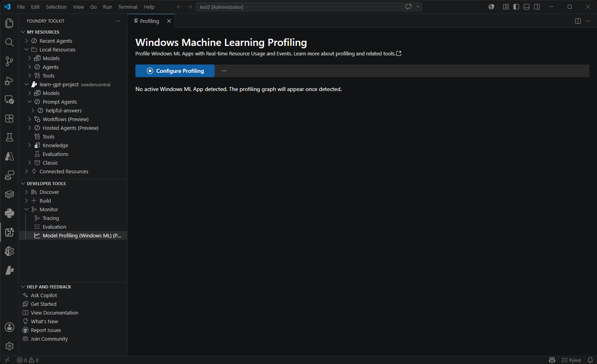Collapse the Monitor node
Image resolution: width=597 pixels, height=364 pixels.
(27, 209)
